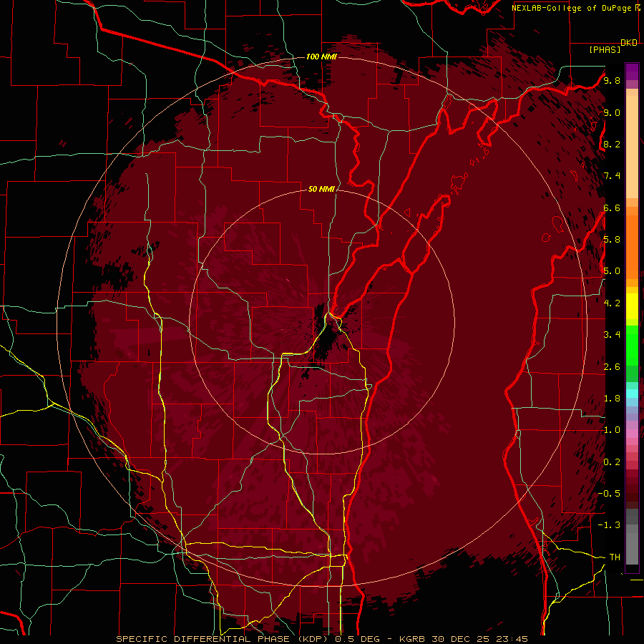Pick the cyan segment of the color bar
The image size is (644, 644).
click(x=632, y=394)
